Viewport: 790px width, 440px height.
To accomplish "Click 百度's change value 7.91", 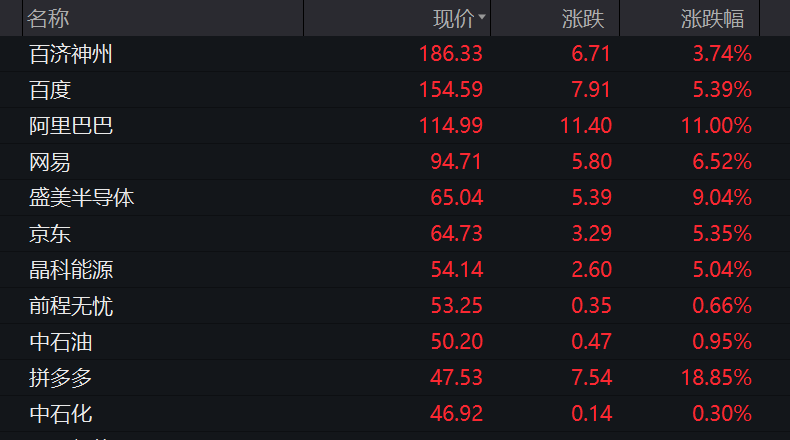I will point(591,90).
